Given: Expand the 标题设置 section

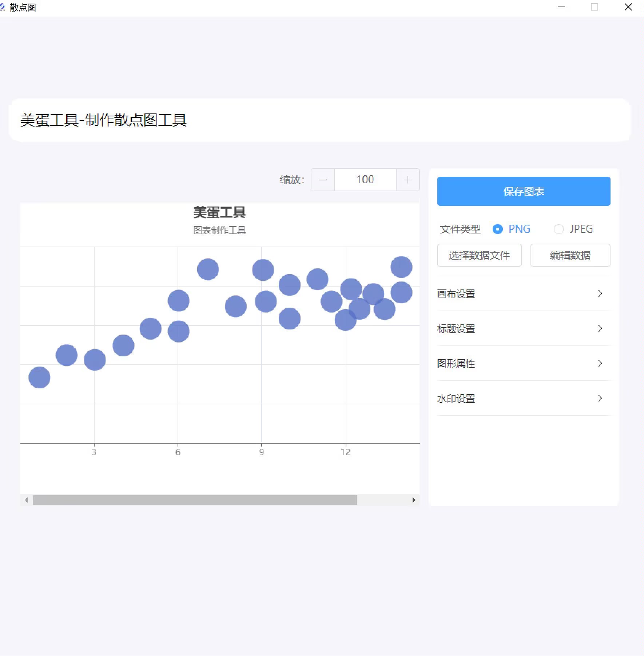Looking at the screenshot, I should [x=523, y=329].
